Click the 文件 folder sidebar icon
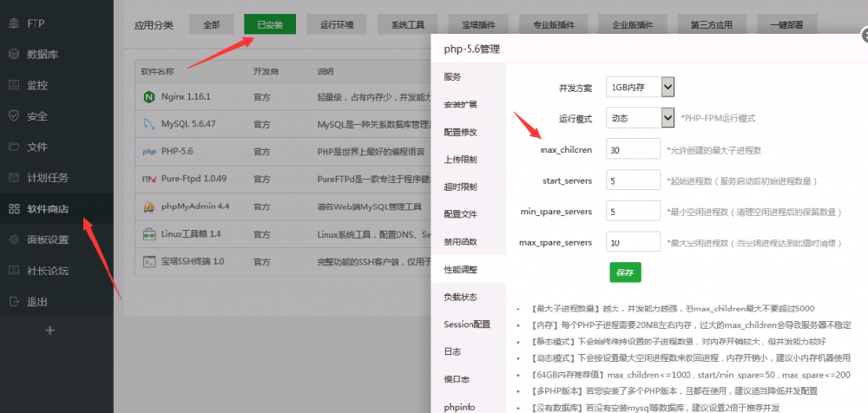This screenshot has width=868, height=413. (15, 147)
